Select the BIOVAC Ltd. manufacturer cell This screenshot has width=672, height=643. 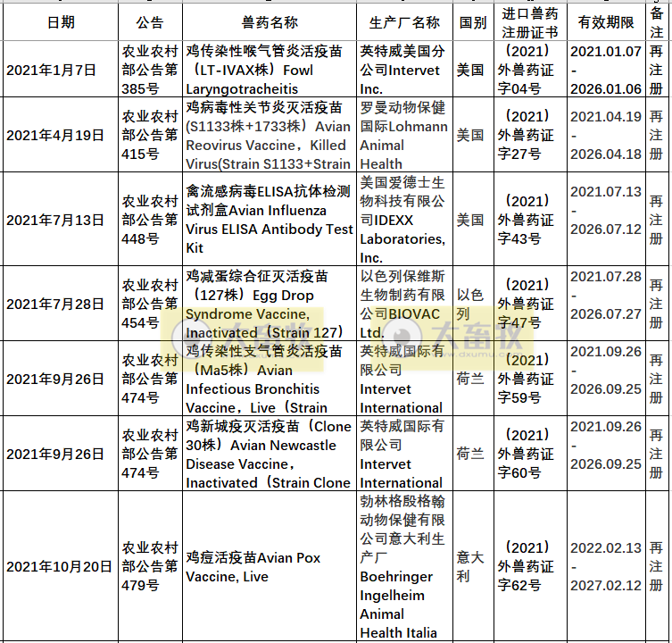[404, 304]
